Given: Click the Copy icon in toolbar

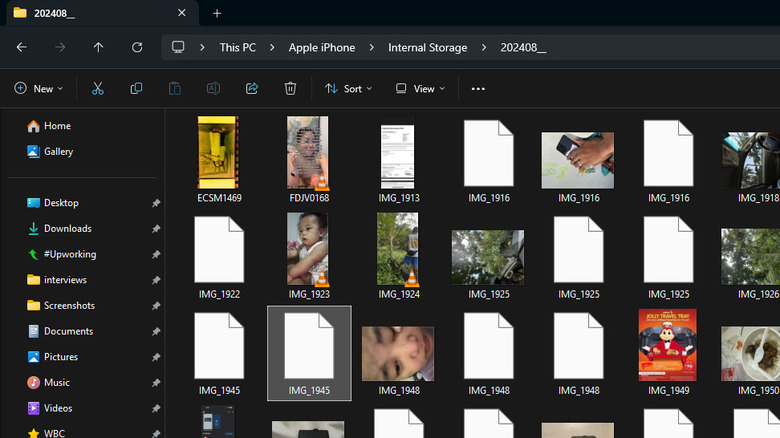Looking at the screenshot, I should click(136, 88).
